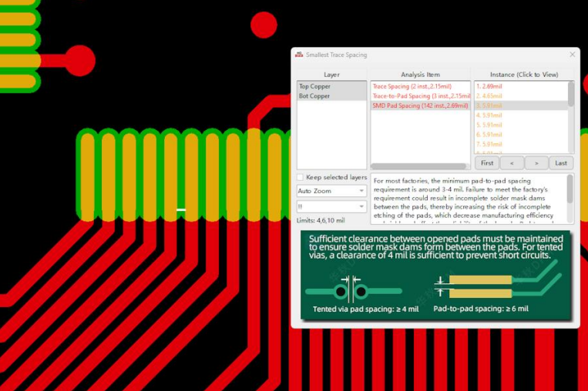This screenshot has height=391, width=588.
Task: Open the '!!' severity dropdown
Action: (331, 206)
